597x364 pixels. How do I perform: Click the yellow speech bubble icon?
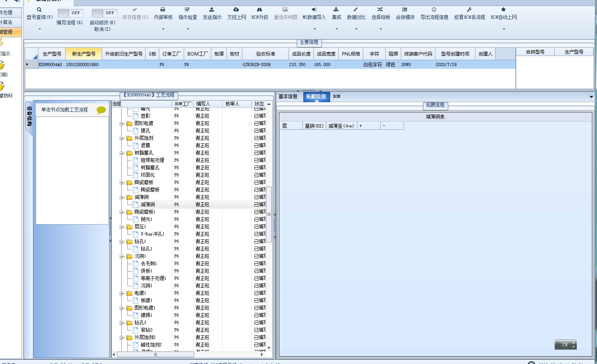(x=101, y=110)
